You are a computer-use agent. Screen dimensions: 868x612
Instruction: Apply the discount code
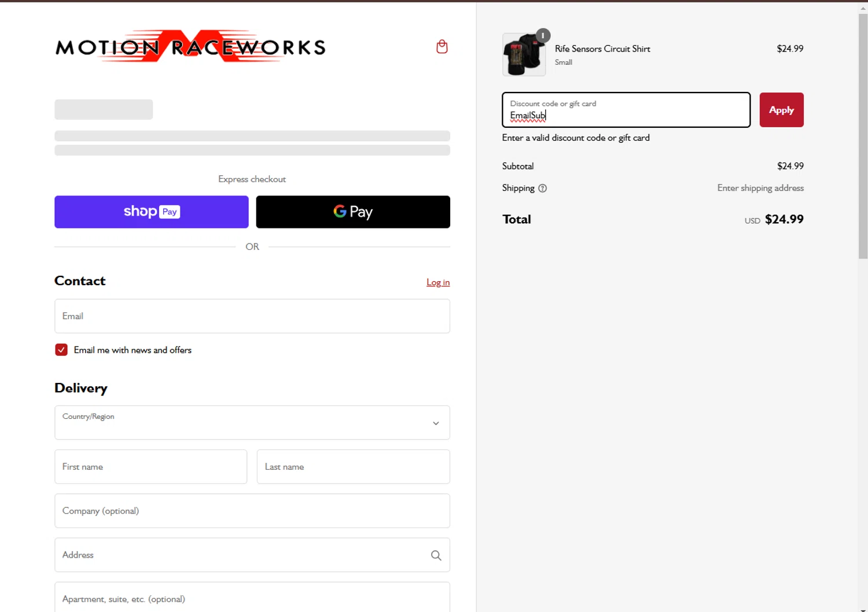click(781, 110)
